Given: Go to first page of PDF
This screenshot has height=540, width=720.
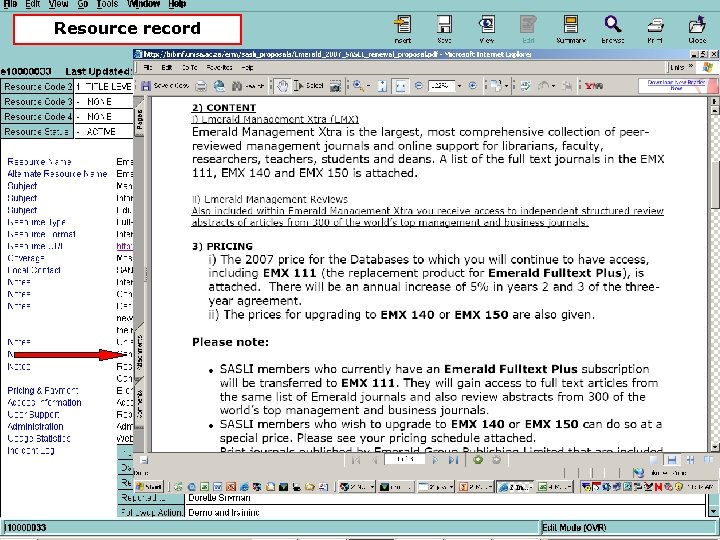Looking at the screenshot, I should 355,460.
